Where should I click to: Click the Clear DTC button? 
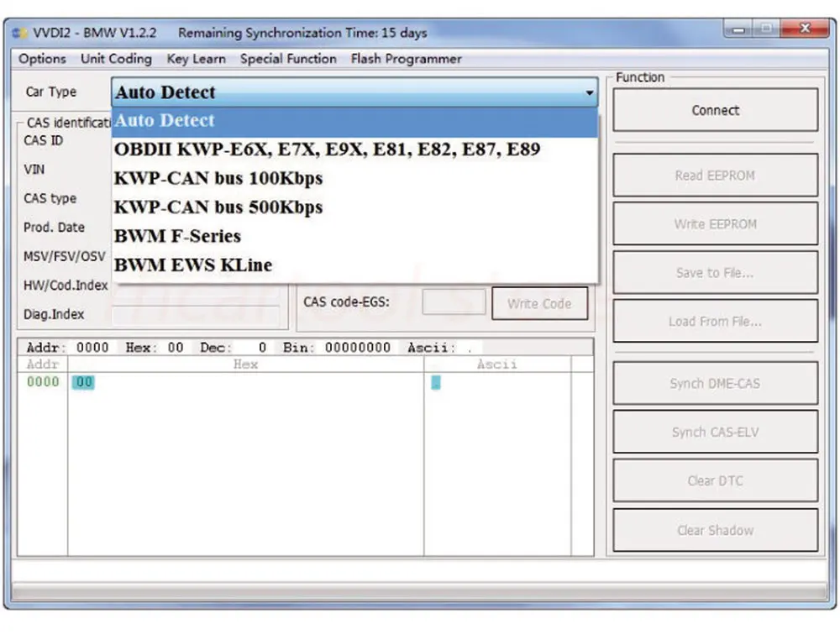click(x=715, y=481)
